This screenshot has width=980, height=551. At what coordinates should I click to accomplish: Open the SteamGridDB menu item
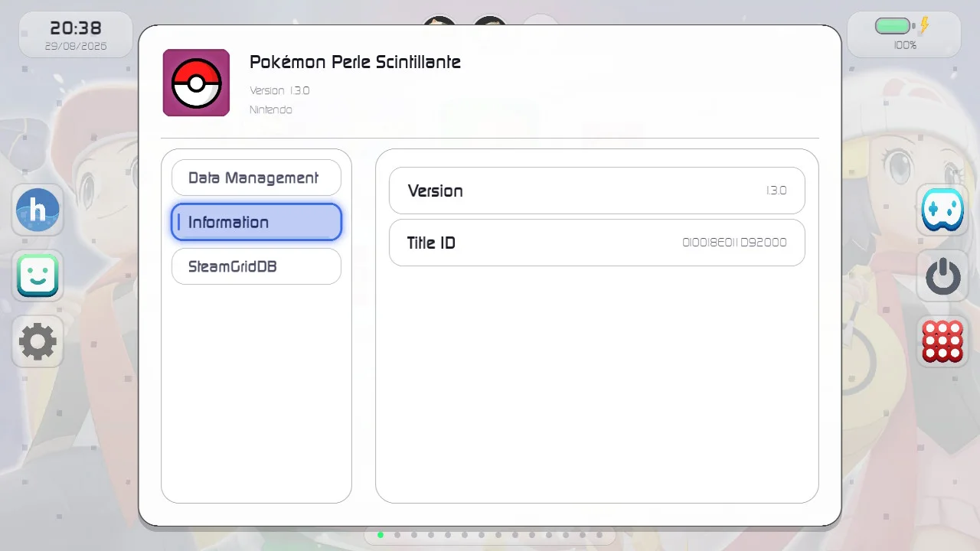pyautogui.click(x=256, y=266)
